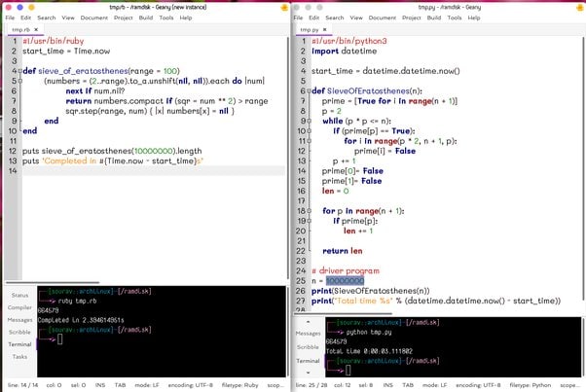
Task: Open File menu in the Ruby window
Action: pos(10,18)
